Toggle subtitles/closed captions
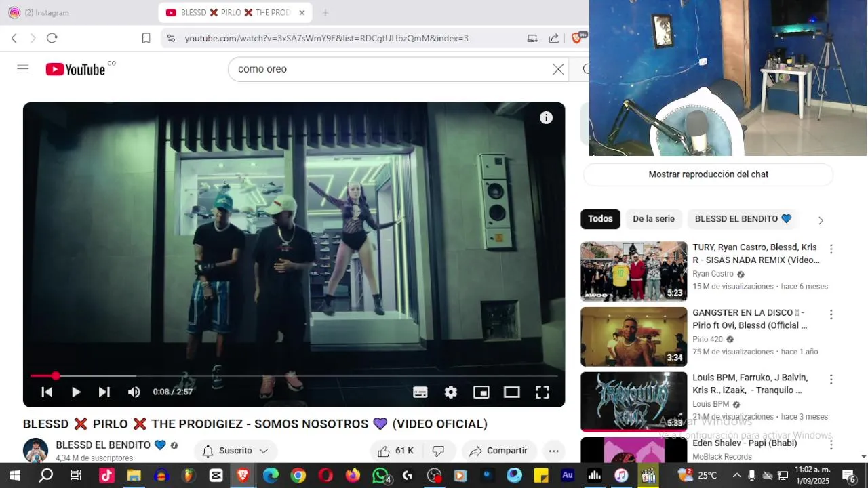Viewport: 868px width, 488px height. 420,392
